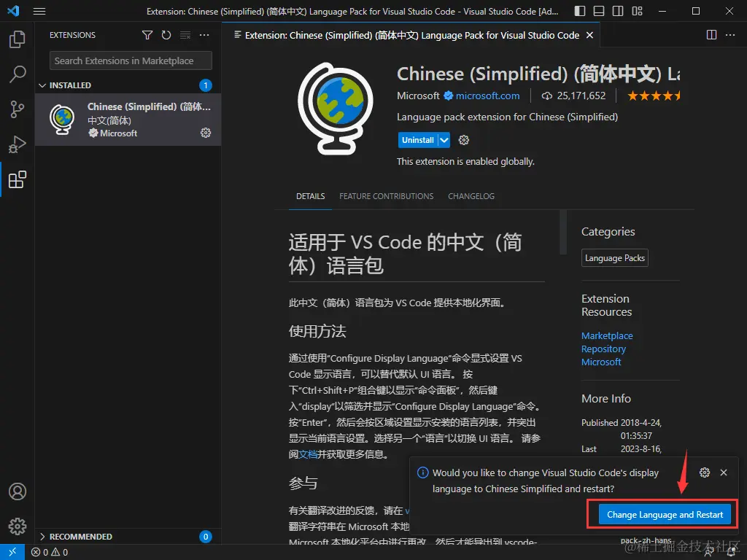This screenshot has height=560, width=747.
Task: Open editor more actions ellipsis
Action: (729, 35)
